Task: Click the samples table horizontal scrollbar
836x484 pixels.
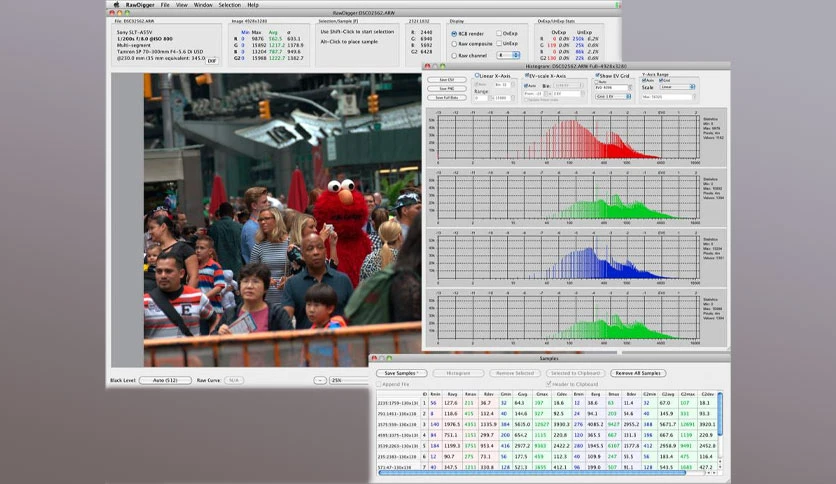Action: [532, 472]
